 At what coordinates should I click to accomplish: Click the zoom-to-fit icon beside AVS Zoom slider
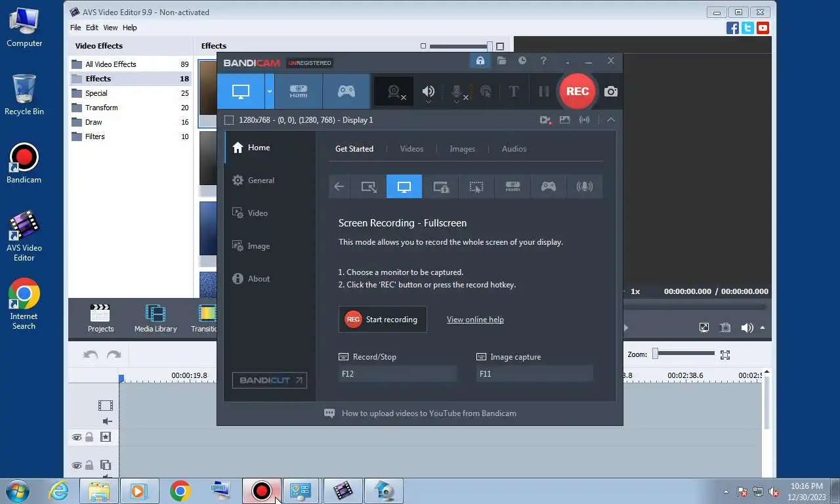pos(725,354)
